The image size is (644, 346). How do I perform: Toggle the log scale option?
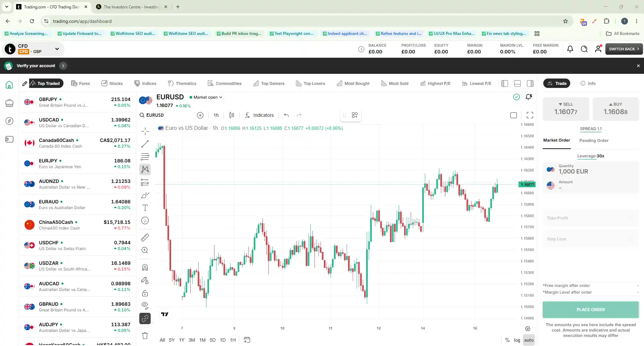pos(517,340)
